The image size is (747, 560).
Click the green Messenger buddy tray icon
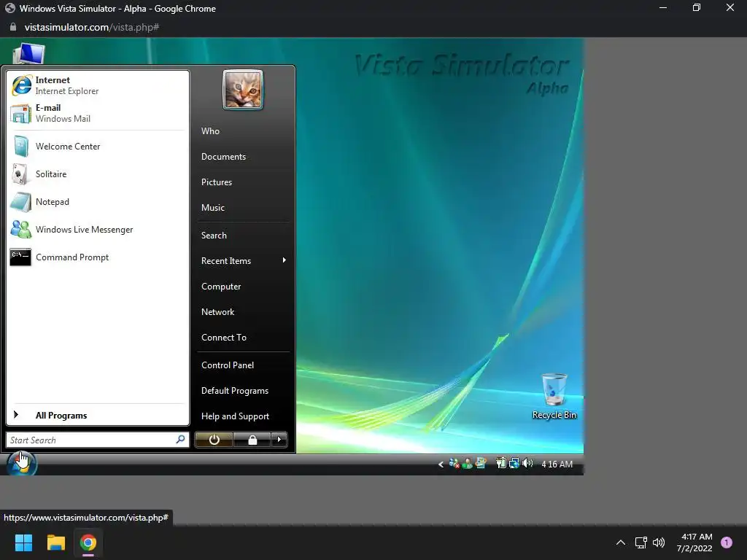(468, 463)
